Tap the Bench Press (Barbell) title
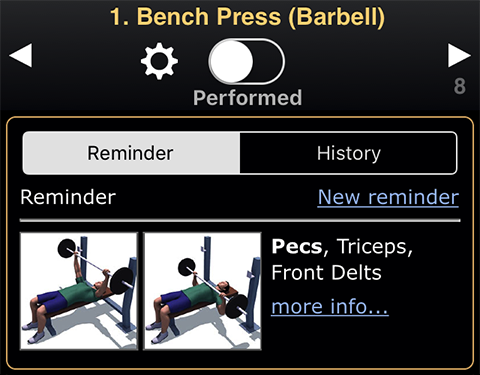 coord(247,17)
